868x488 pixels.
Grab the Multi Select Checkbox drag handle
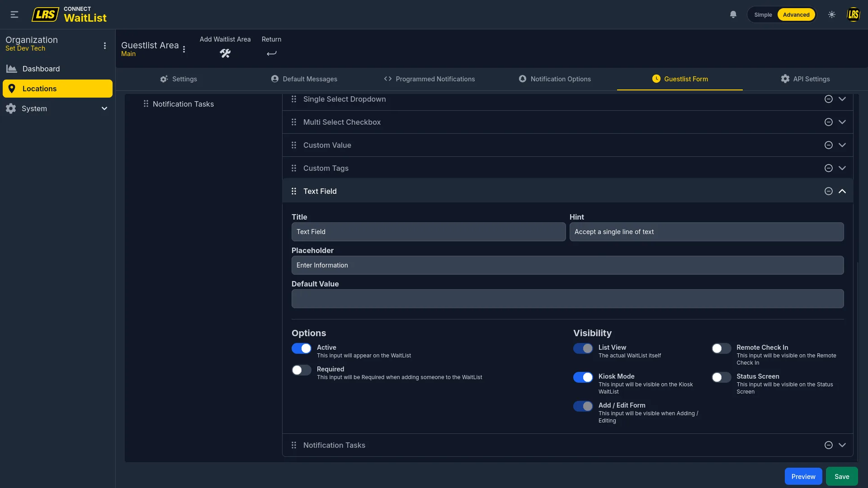click(x=294, y=122)
